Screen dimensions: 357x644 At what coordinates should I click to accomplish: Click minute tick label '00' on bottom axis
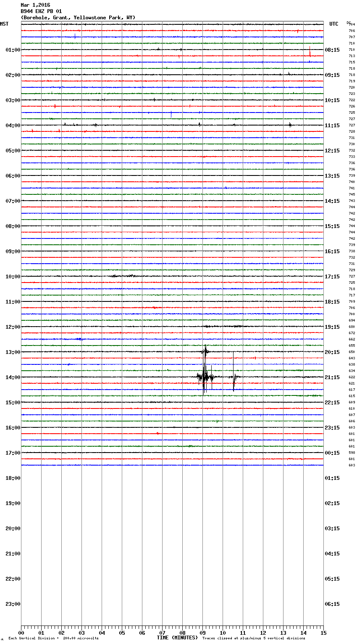tap(21, 633)
